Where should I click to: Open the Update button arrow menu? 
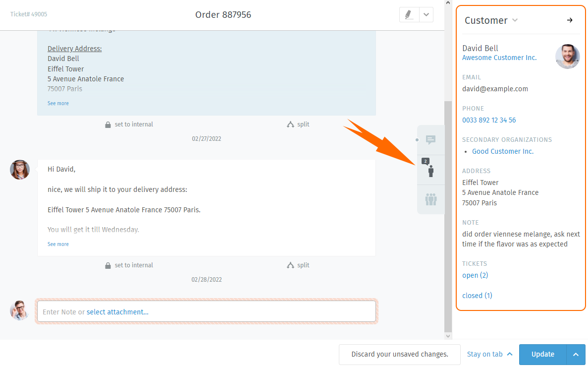(576, 354)
